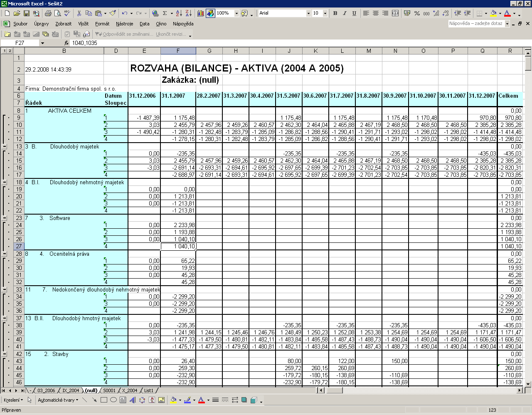This screenshot has height=415, width=532.
Task: Select the Oval drawing tool
Action: [x=113, y=400]
